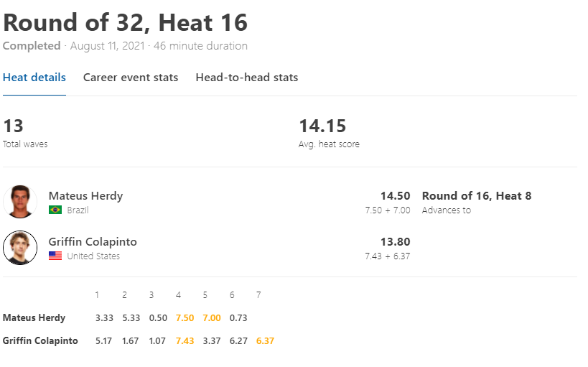The height and width of the screenshot is (367, 588).
Task: Open Griffin Colapinto athlete name link
Action: point(93,241)
